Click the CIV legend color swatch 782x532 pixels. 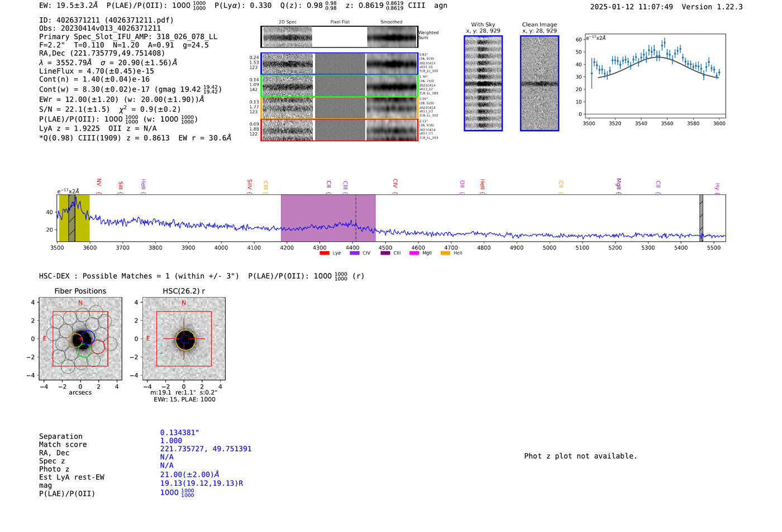(x=354, y=253)
